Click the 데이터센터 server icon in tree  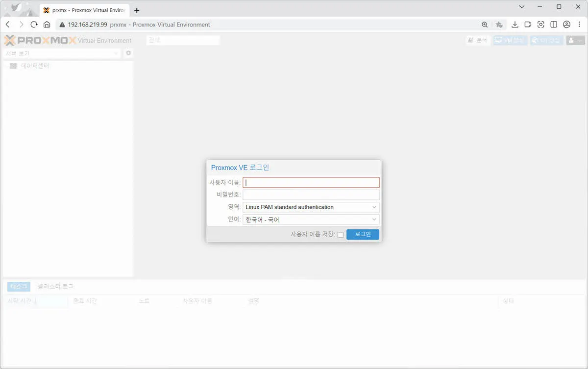(x=13, y=66)
